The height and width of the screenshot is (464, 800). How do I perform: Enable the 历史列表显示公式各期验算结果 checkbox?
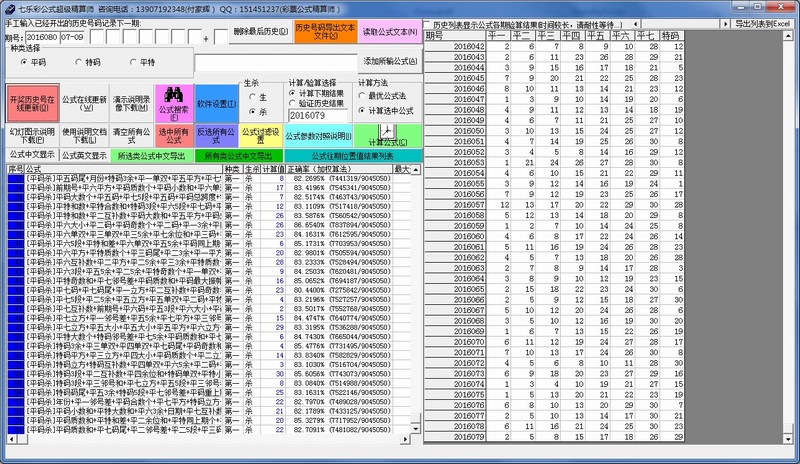431,23
